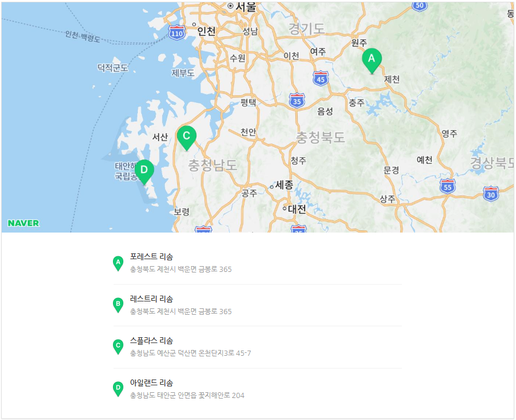Click the green C pin beside 스플라스 리솜
The height and width of the screenshot is (420, 516).
[x=118, y=347]
